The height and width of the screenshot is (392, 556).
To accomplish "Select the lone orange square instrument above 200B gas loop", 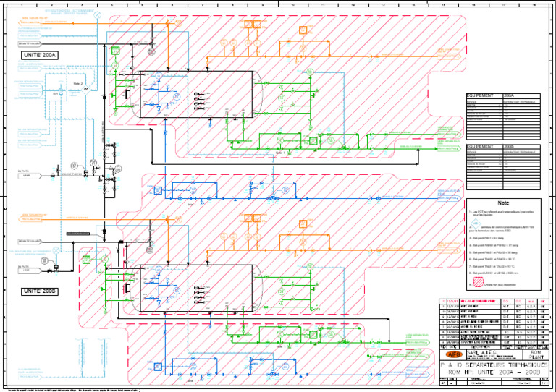I will click(303, 223).
